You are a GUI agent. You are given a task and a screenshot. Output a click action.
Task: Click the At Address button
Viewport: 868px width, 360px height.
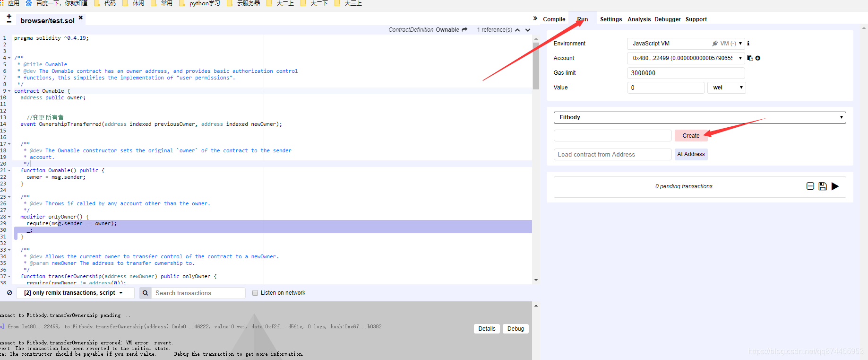691,154
